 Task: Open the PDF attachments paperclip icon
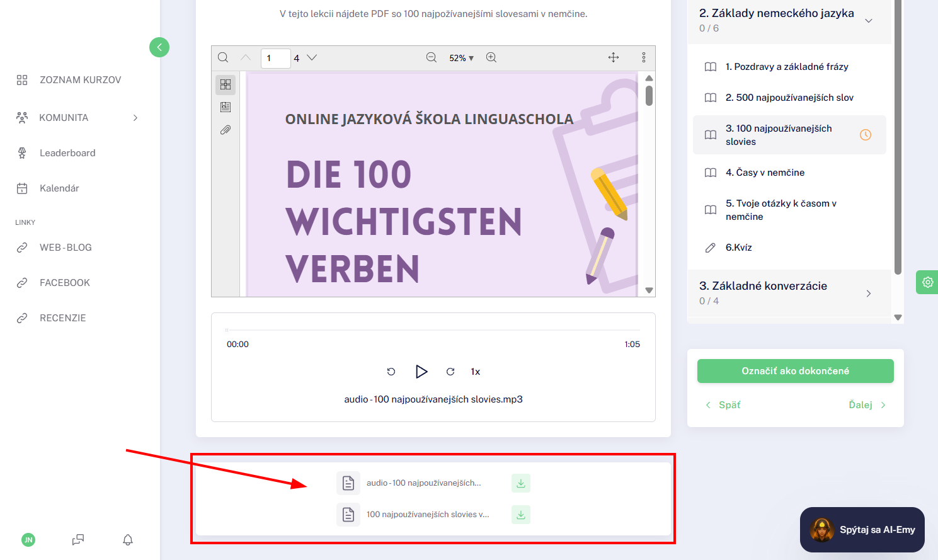coord(226,130)
